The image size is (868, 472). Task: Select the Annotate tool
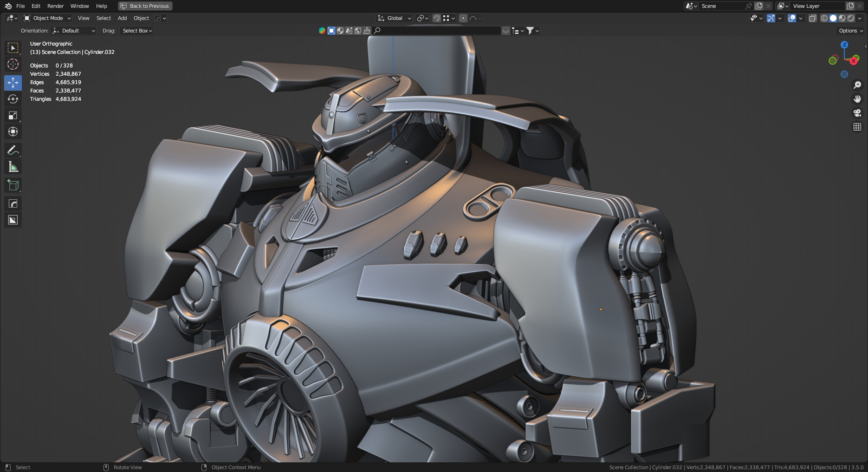pos(13,150)
